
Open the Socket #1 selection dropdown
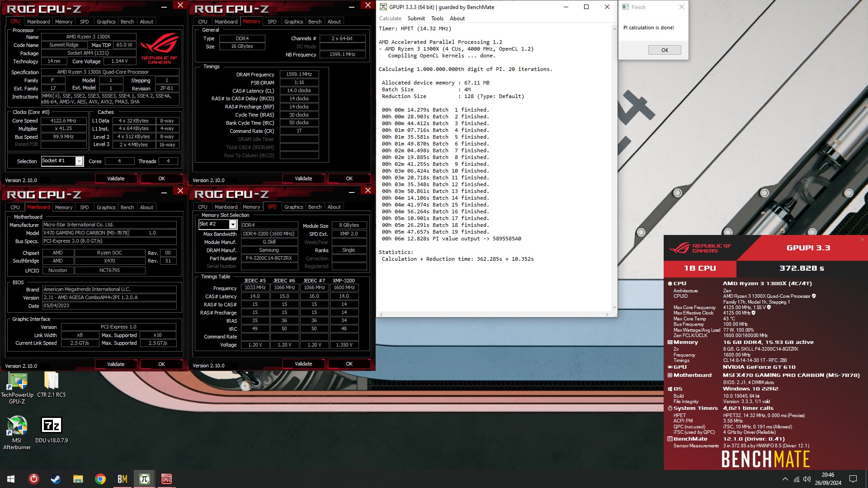(x=79, y=161)
